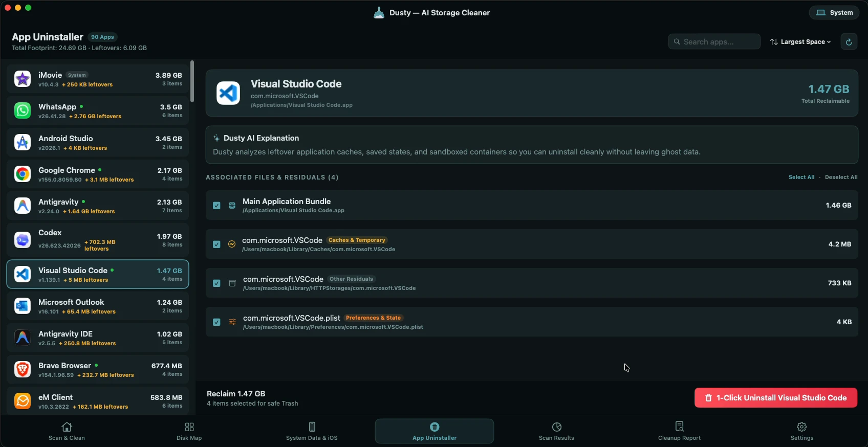Viewport: 868px width, 447px height.
Task: Open the Largest Space sort dropdown
Action: (x=800, y=42)
